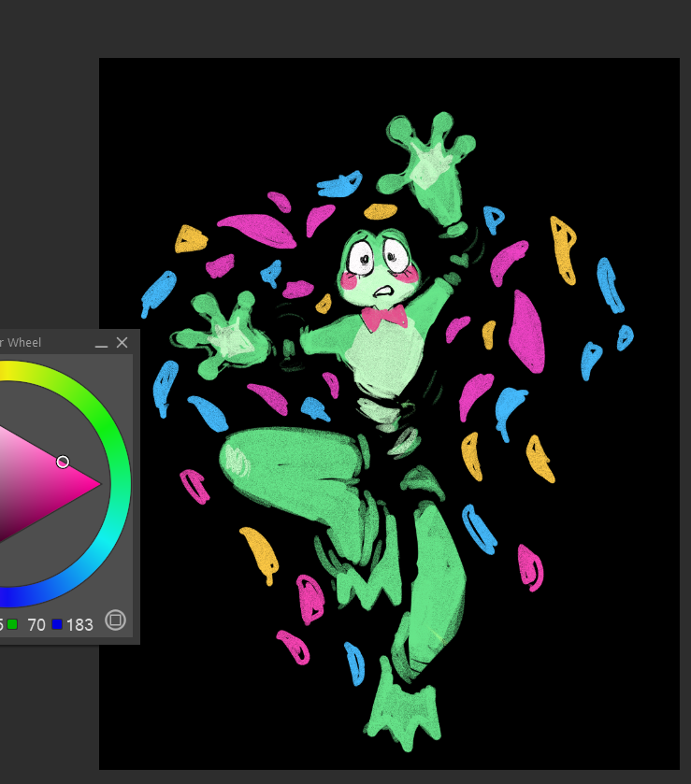Click the green channel color square

pyautogui.click(x=12, y=624)
